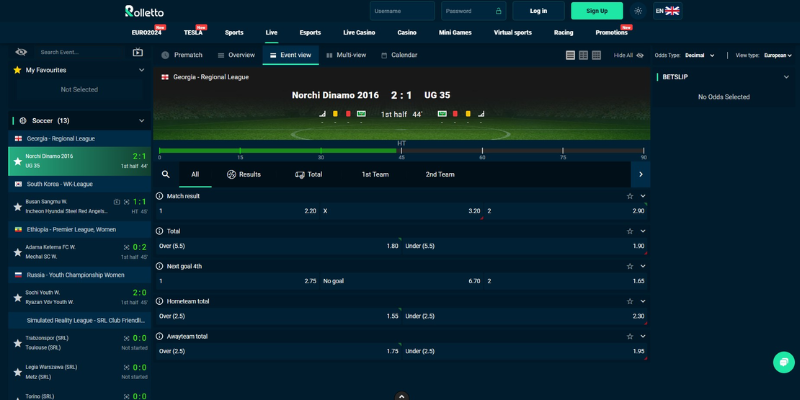Select three-column layout icon
Screen dimensions: 800x400
596,55
